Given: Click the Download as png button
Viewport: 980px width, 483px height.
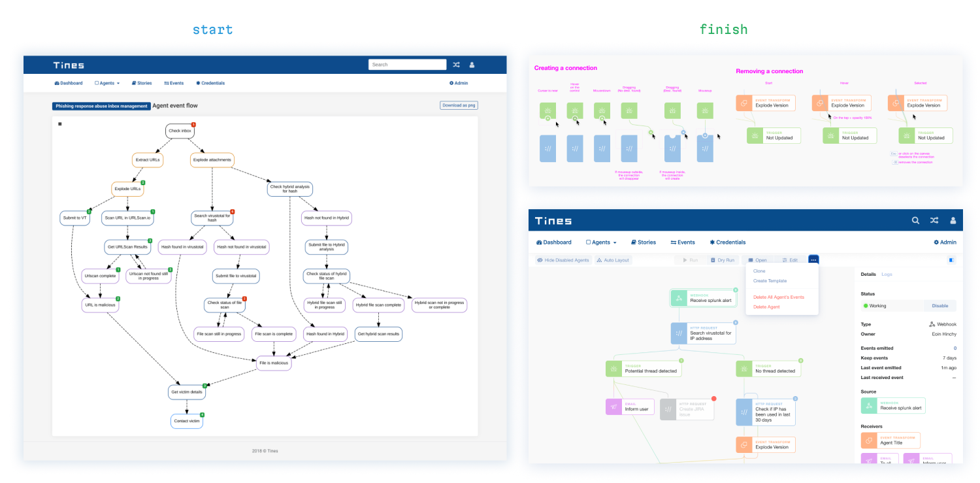Looking at the screenshot, I should pyautogui.click(x=459, y=105).
